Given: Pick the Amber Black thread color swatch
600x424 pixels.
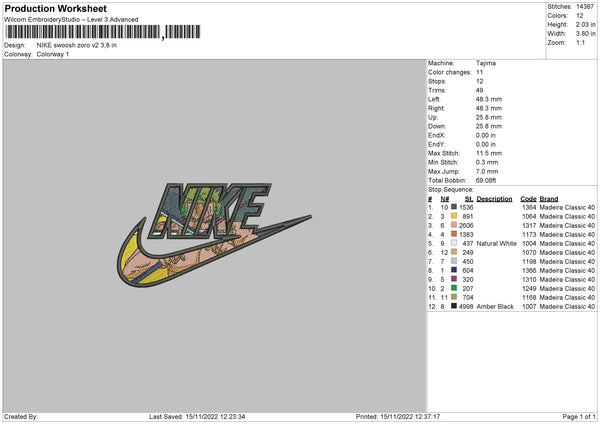Looking at the screenshot, I should pyautogui.click(x=454, y=306).
